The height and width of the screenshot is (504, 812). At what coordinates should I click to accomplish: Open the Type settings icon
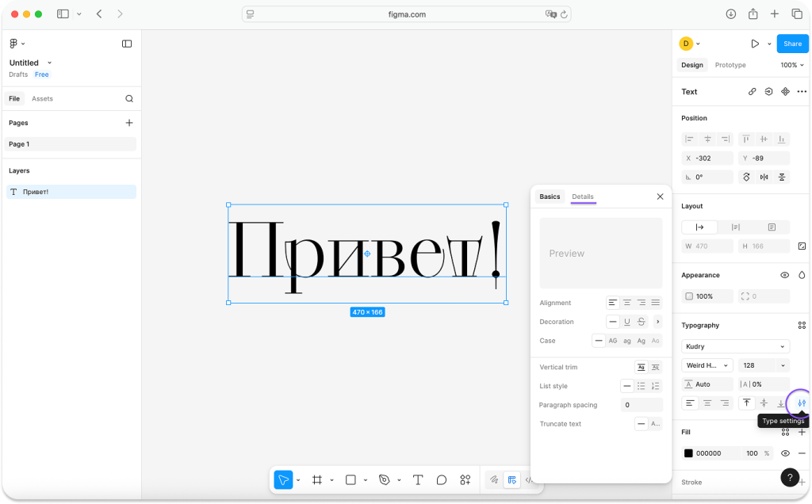pos(801,403)
